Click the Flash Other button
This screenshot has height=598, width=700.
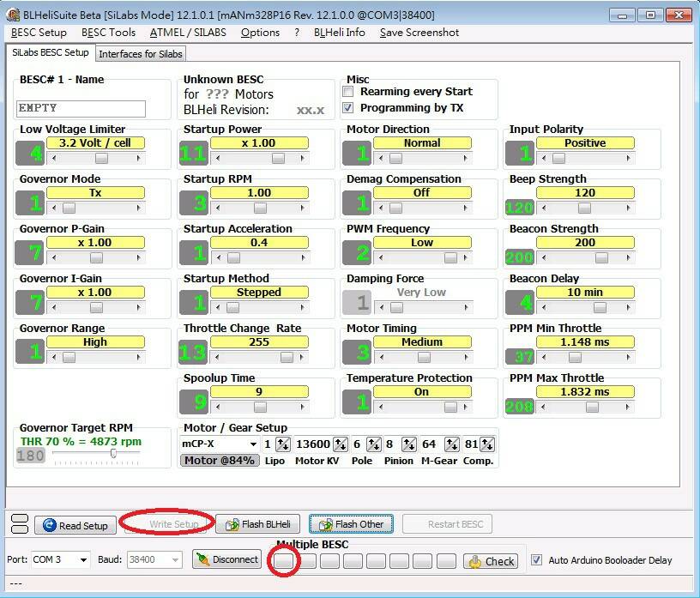351,524
